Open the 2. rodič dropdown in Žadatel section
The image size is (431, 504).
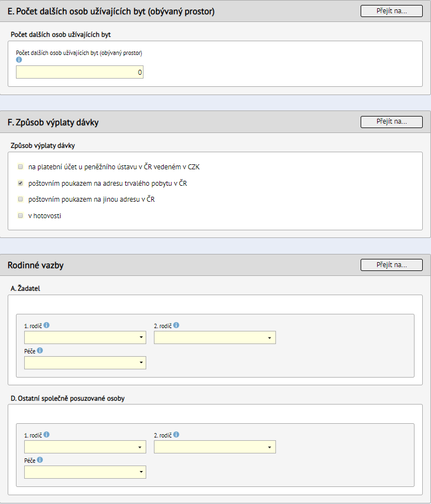coord(215,337)
